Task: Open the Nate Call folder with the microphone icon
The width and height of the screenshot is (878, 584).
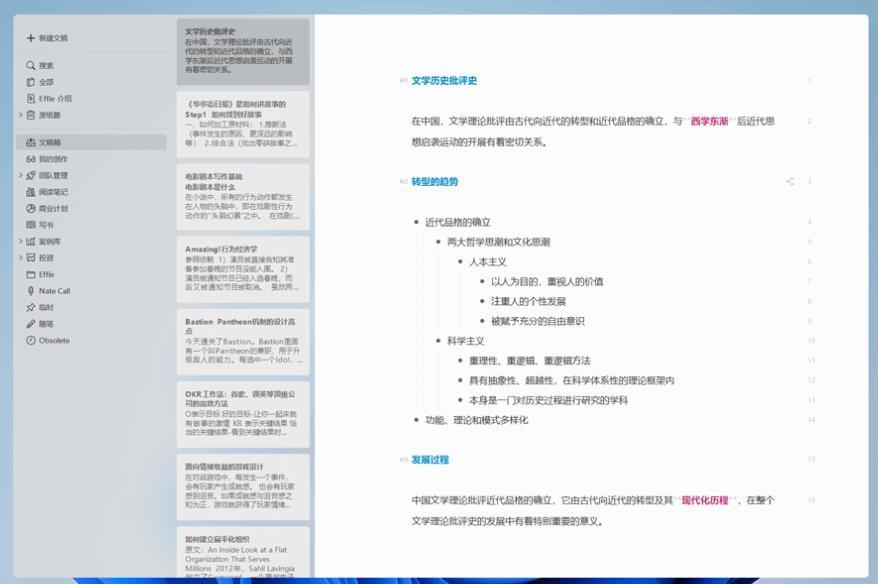Action: (x=48, y=291)
